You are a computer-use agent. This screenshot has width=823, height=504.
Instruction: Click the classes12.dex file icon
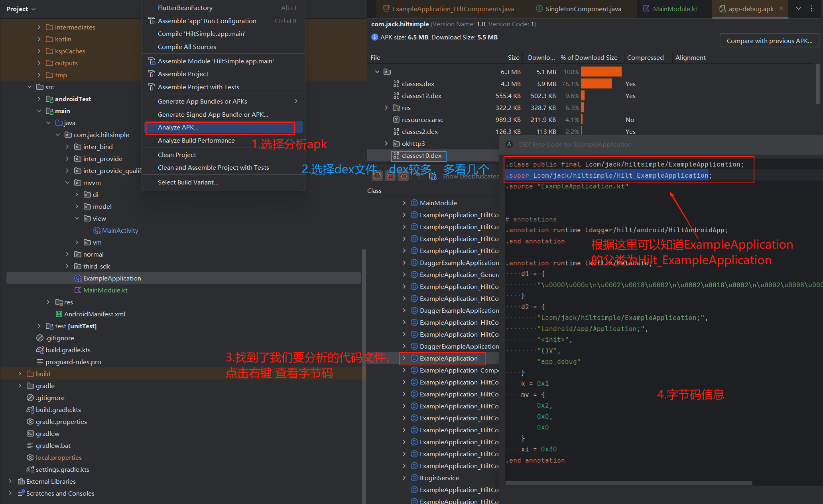[396, 96]
